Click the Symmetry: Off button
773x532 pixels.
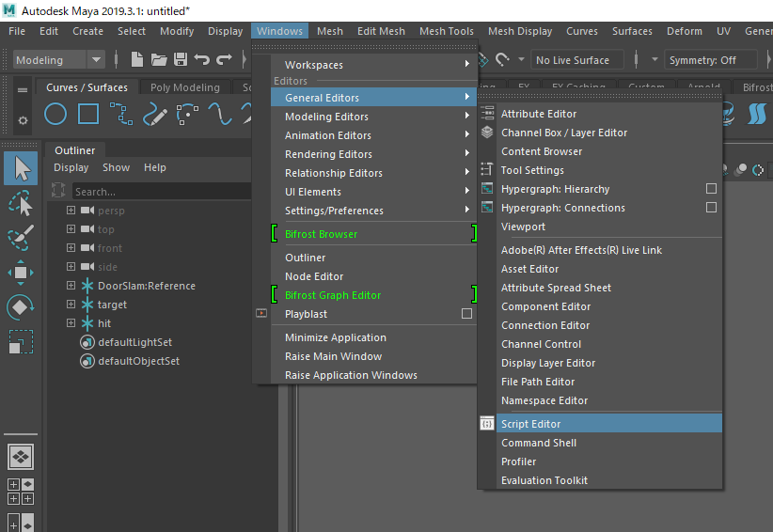pos(710,60)
